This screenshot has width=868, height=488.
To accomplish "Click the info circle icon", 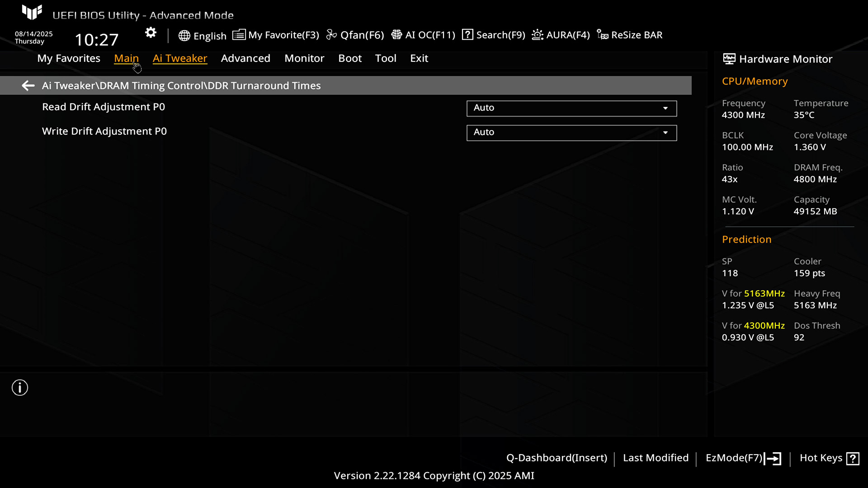I will point(20,388).
